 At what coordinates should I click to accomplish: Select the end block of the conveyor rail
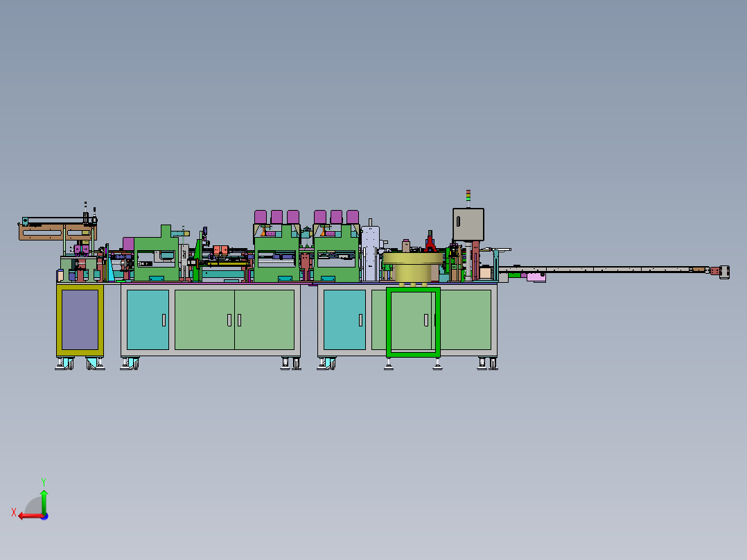coord(724,272)
